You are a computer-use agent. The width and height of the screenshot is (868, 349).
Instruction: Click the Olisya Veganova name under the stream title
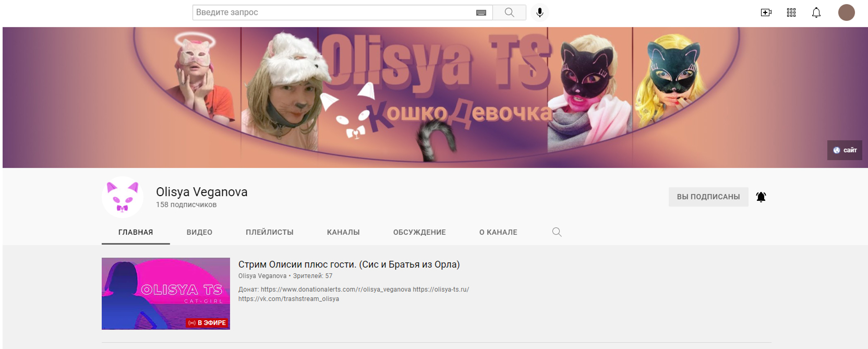click(x=262, y=276)
